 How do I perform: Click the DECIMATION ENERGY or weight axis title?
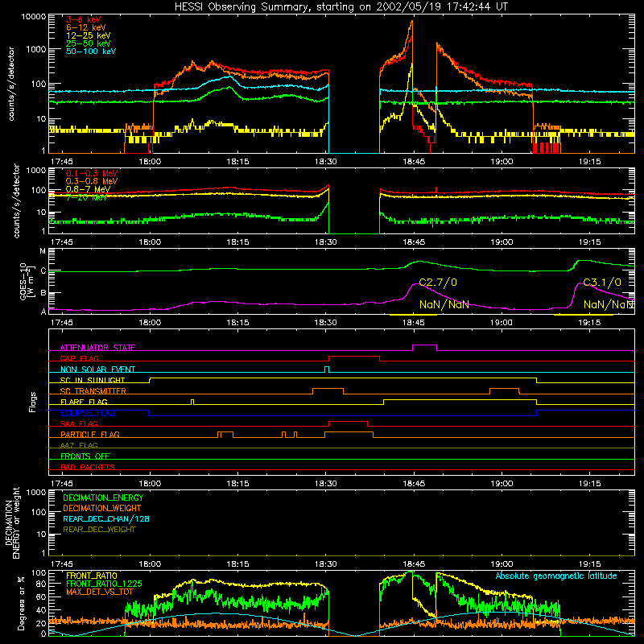12,522
